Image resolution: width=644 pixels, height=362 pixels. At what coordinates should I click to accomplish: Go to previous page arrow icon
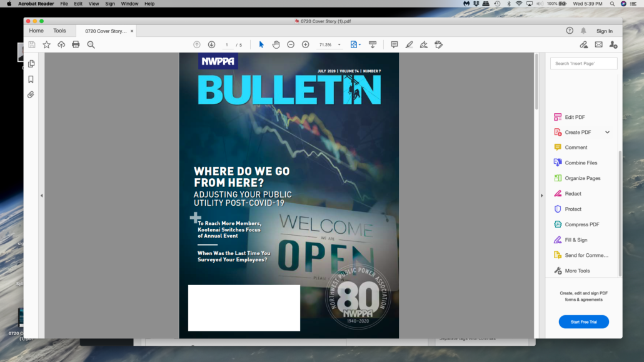197,44
